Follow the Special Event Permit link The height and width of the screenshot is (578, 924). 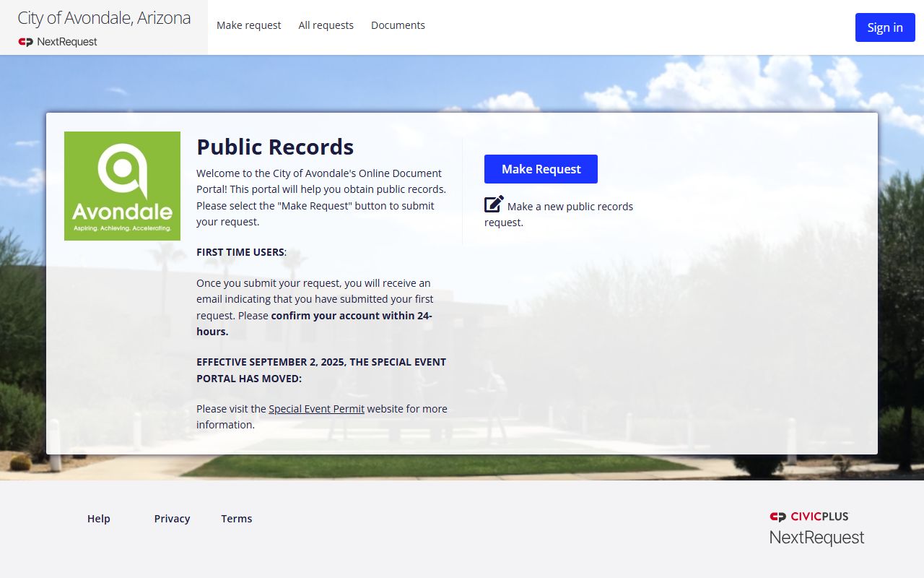pyautogui.click(x=316, y=409)
